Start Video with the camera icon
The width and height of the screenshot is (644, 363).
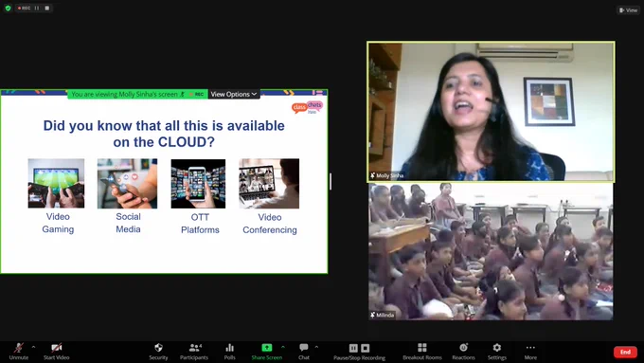(56, 352)
